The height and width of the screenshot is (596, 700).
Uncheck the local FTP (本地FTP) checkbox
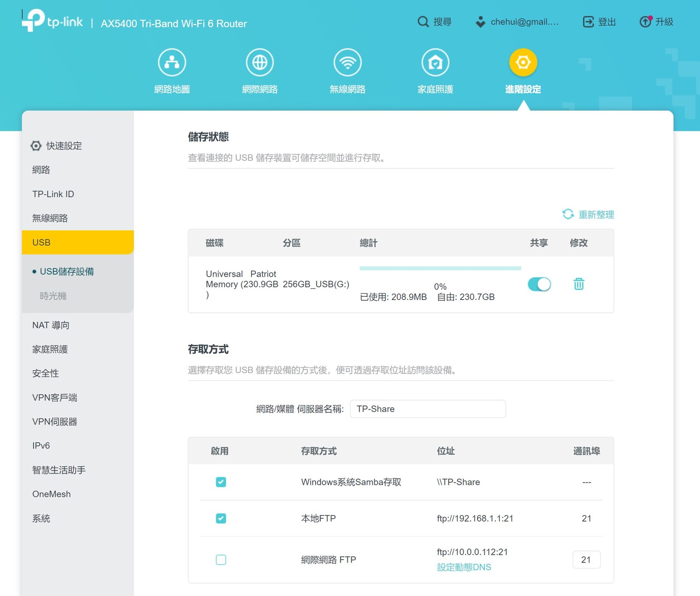click(221, 518)
